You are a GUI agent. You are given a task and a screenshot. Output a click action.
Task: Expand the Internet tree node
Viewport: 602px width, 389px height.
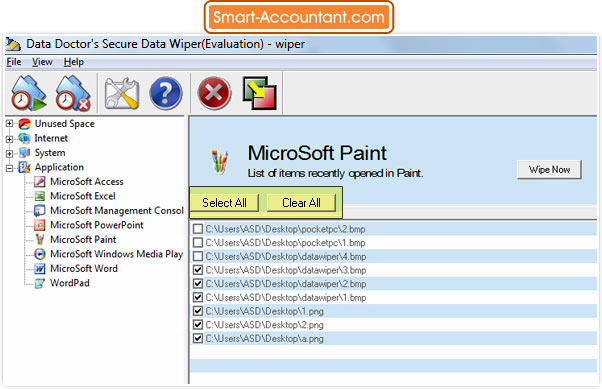(9, 139)
